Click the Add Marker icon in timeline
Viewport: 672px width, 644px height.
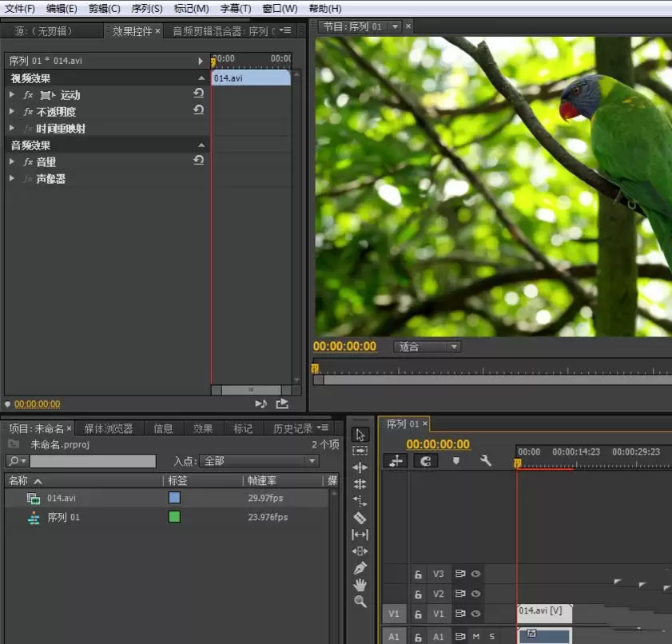coord(456,461)
